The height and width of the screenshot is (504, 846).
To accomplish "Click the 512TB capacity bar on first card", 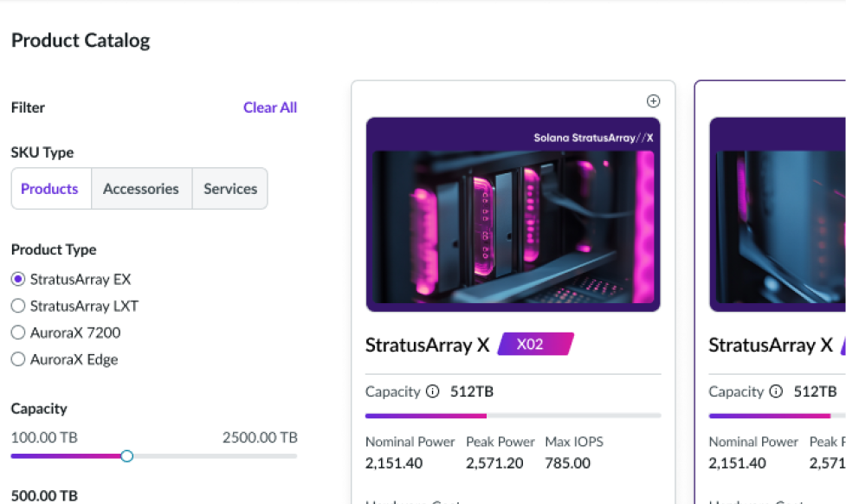I will coord(513,416).
